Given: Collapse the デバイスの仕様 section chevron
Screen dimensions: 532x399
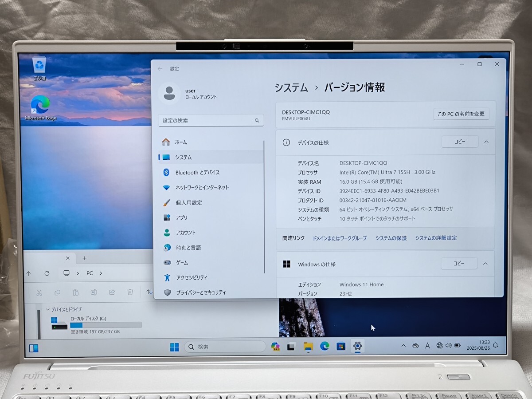Looking at the screenshot, I should coord(486,142).
